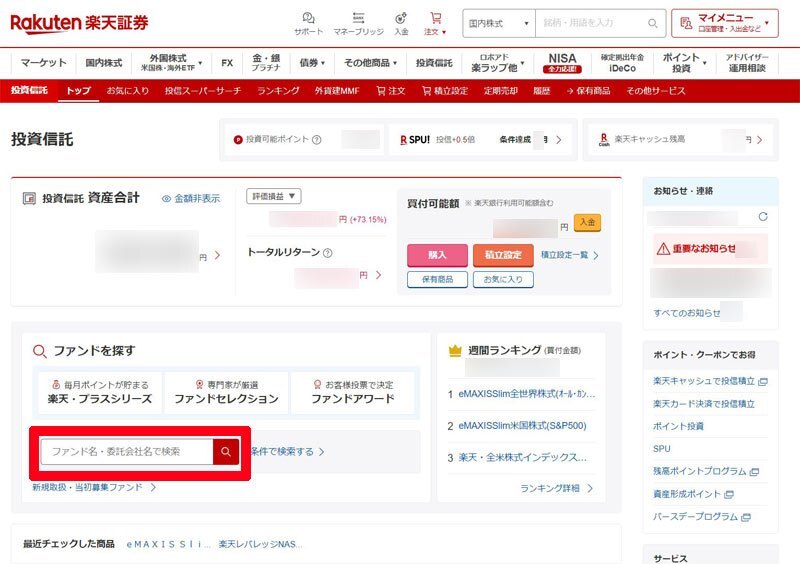Click the outlined お気に入り button
The width and height of the screenshot is (800, 564).
[x=503, y=279]
